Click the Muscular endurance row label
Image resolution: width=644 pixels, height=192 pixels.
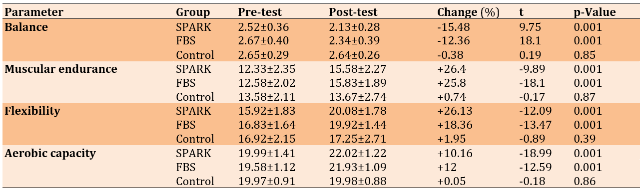[61, 69]
